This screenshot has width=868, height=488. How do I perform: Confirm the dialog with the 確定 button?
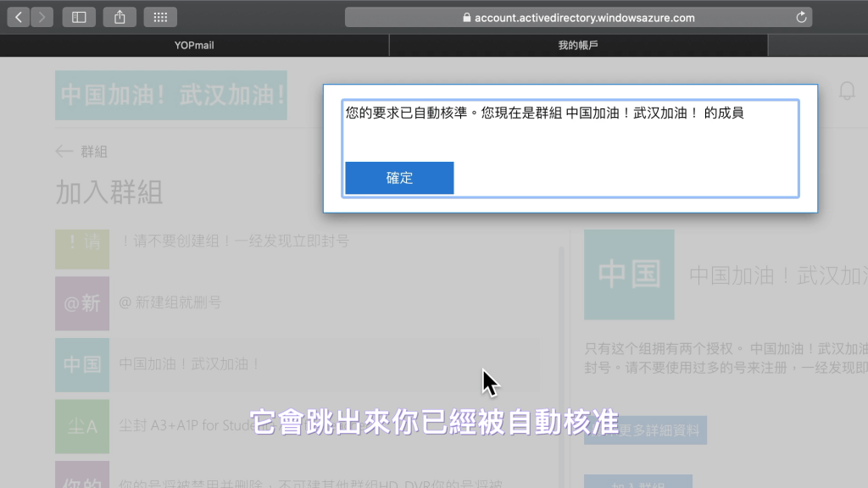point(400,178)
